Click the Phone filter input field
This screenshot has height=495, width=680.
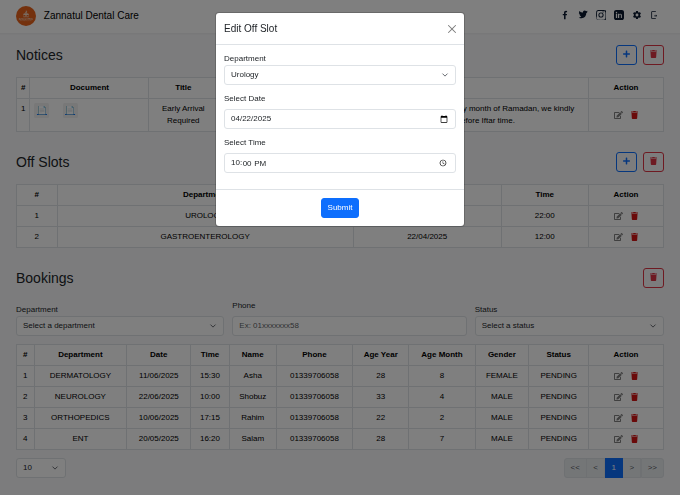tap(349, 326)
